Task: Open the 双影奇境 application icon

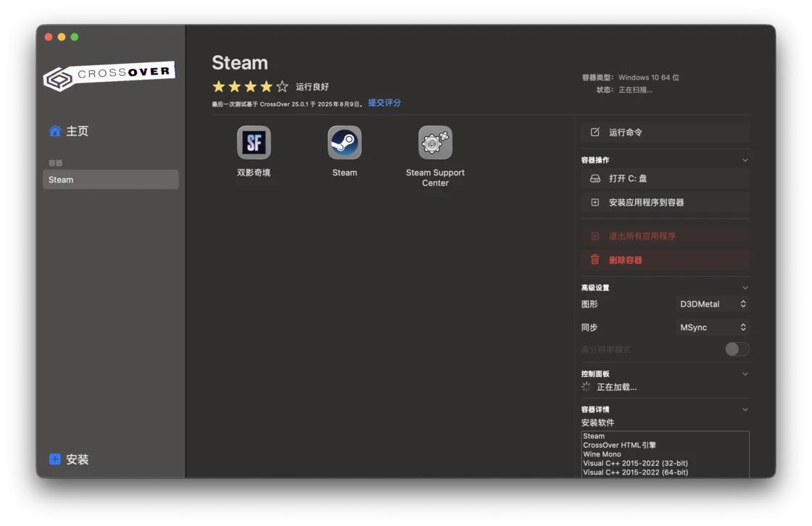Action: [x=254, y=143]
